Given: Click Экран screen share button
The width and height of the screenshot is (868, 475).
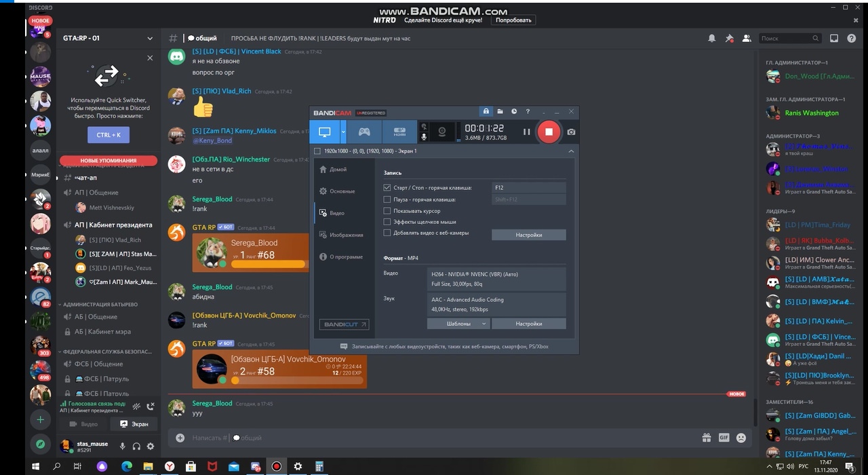Looking at the screenshot, I should [134, 424].
